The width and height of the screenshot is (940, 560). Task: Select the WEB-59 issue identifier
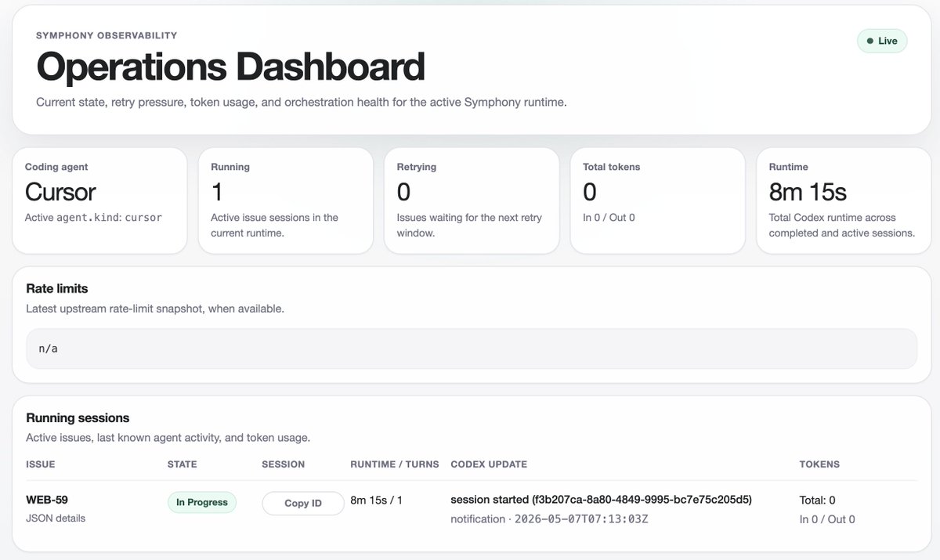[x=47, y=500]
